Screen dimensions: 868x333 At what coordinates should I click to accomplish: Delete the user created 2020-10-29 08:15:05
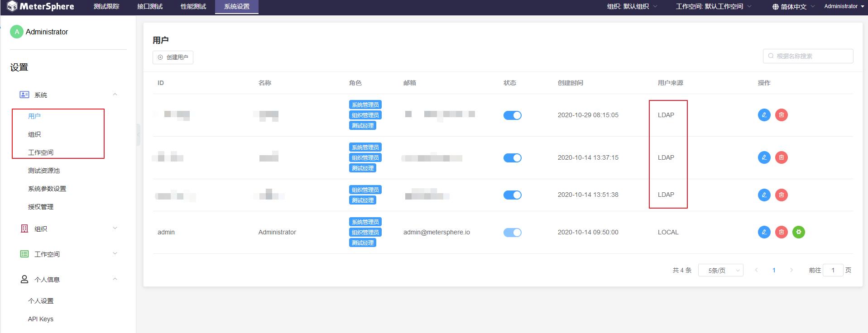[781, 115]
